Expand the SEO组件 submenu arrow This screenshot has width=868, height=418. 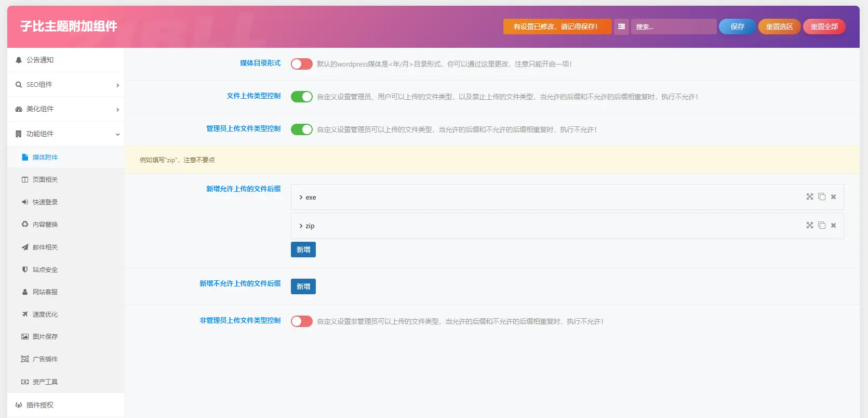[118, 85]
